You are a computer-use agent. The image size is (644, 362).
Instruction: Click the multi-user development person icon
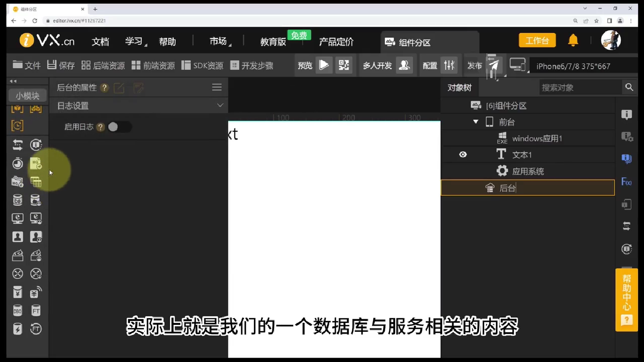coord(404,66)
